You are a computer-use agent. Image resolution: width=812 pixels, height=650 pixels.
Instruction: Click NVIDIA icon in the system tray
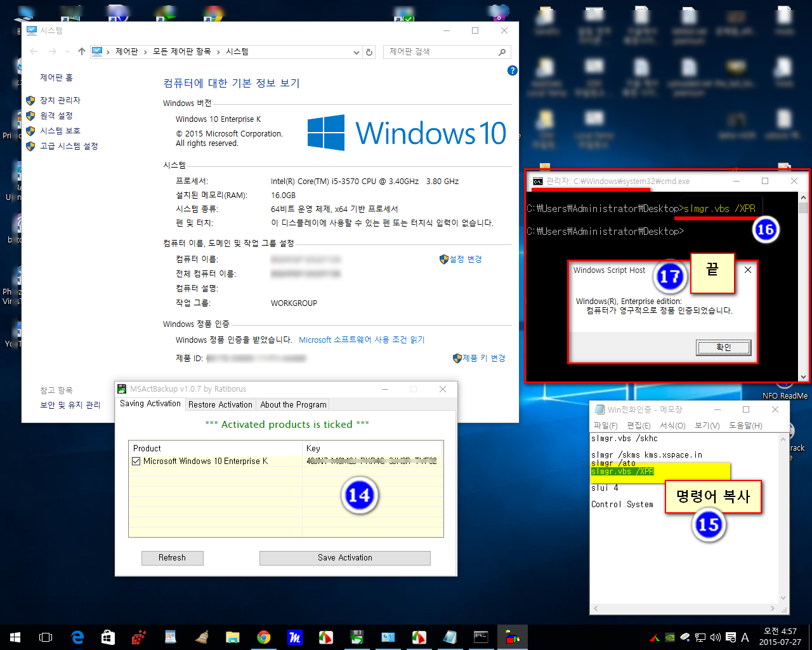coord(670,637)
